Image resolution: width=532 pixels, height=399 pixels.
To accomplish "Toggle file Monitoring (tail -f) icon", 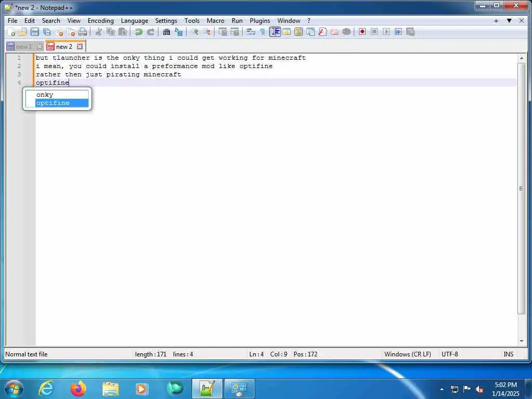I will pyautogui.click(x=347, y=32).
